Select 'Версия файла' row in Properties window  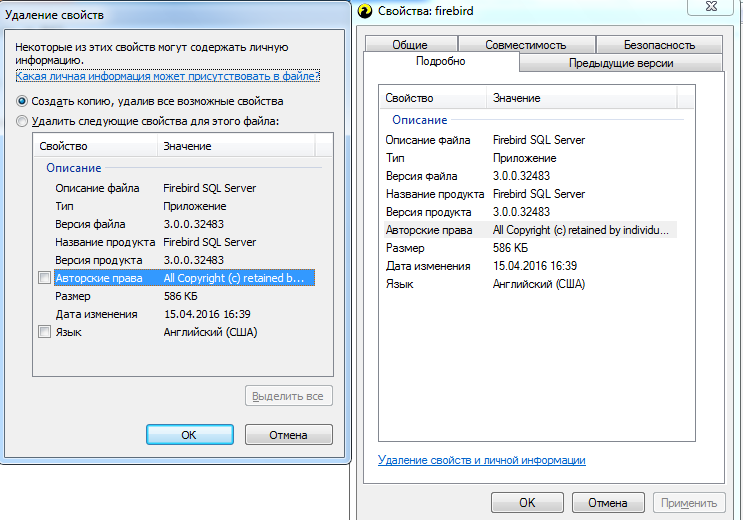530,176
